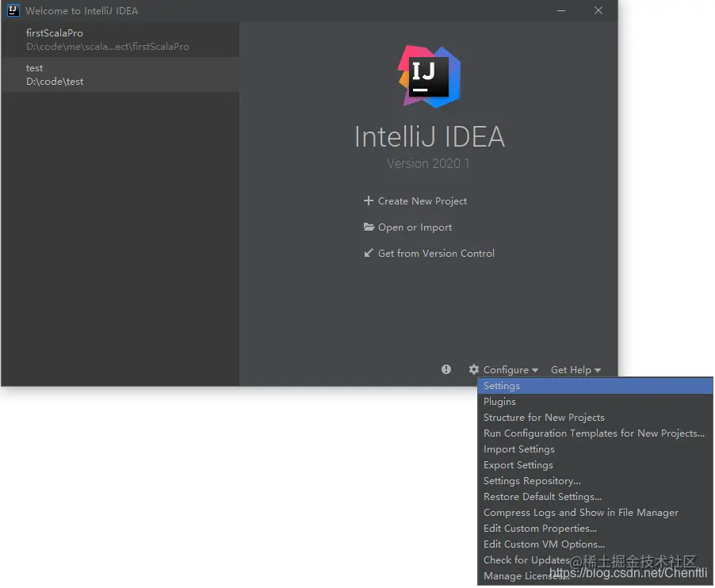Choose Restore Default Settings

595,496
